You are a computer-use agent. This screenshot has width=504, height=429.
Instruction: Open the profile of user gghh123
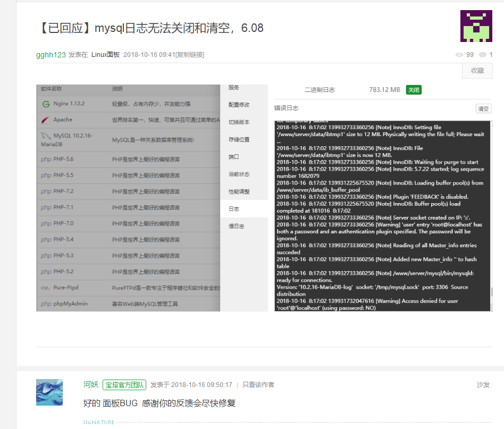click(51, 55)
